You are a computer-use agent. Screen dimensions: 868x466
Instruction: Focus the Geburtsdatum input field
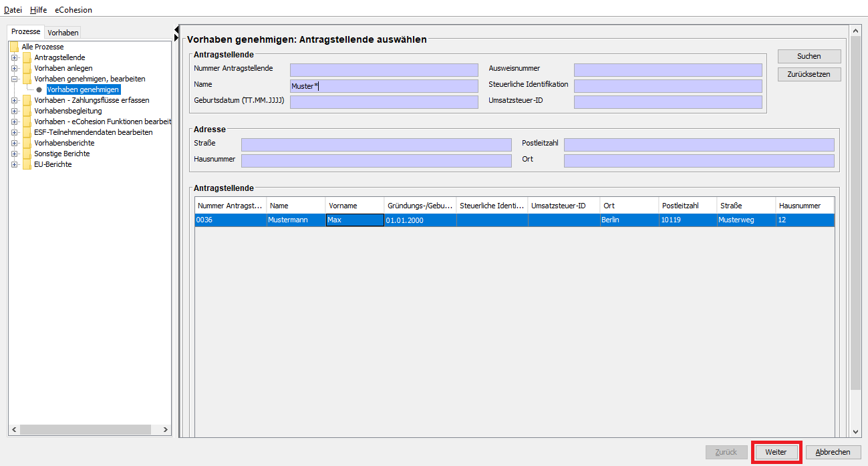pyautogui.click(x=384, y=102)
